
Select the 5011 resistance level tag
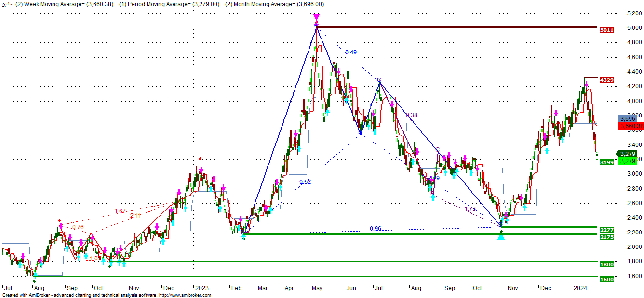coord(606,30)
